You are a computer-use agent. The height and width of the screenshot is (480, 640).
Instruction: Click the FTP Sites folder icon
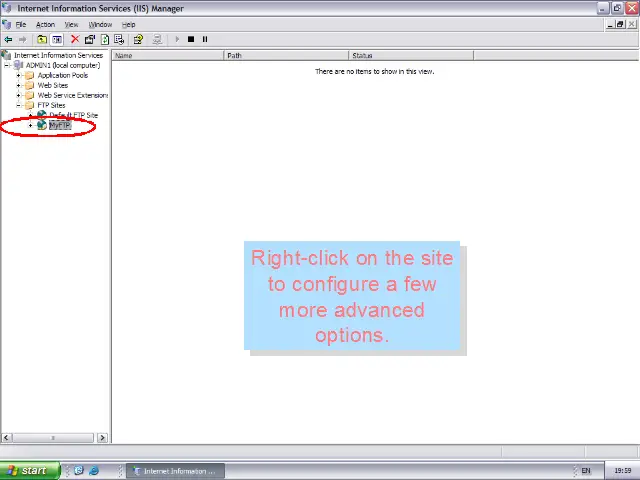click(x=29, y=105)
